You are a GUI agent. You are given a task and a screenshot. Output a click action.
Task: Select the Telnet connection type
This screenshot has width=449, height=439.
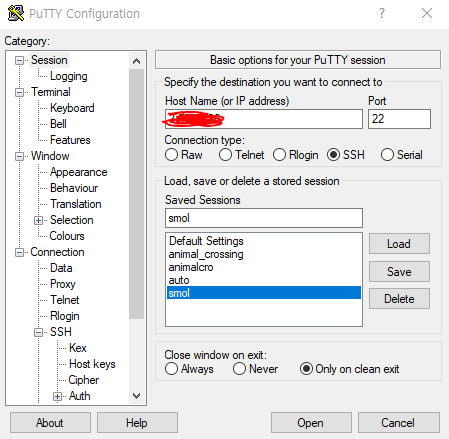click(x=225, y=155)
